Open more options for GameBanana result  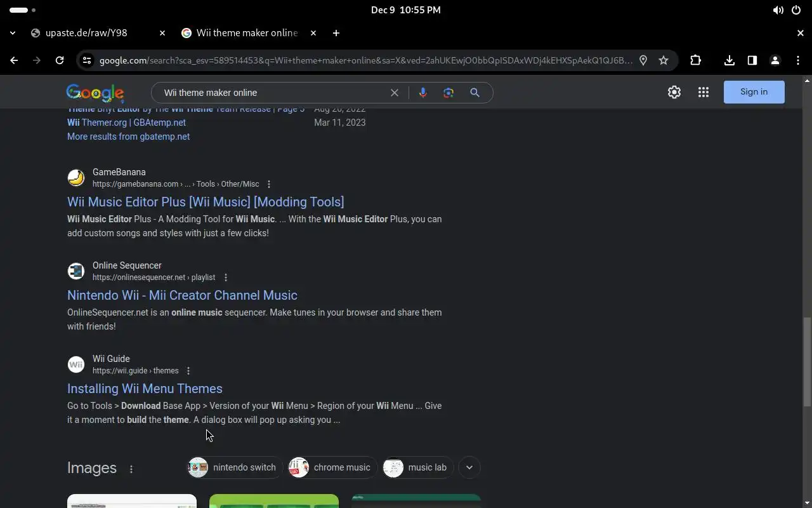tap(269, 184)
